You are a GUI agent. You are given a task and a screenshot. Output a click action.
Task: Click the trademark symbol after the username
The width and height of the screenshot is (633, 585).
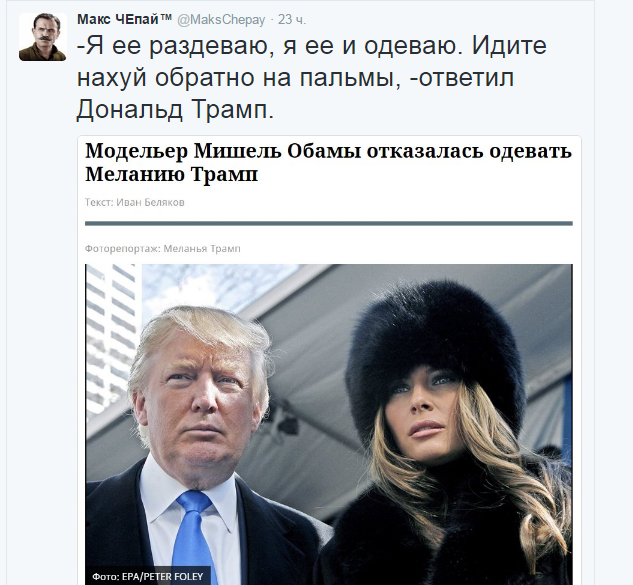tap(166, 17)
